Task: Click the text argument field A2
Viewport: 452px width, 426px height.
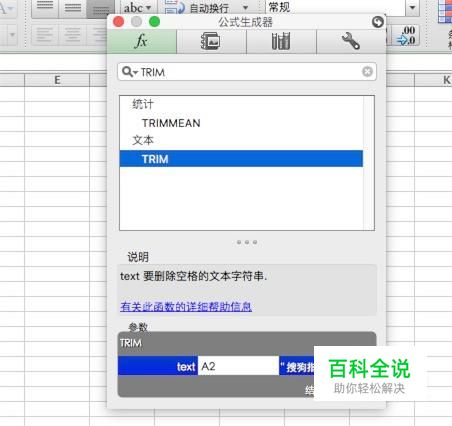Action: click(238, 366)
